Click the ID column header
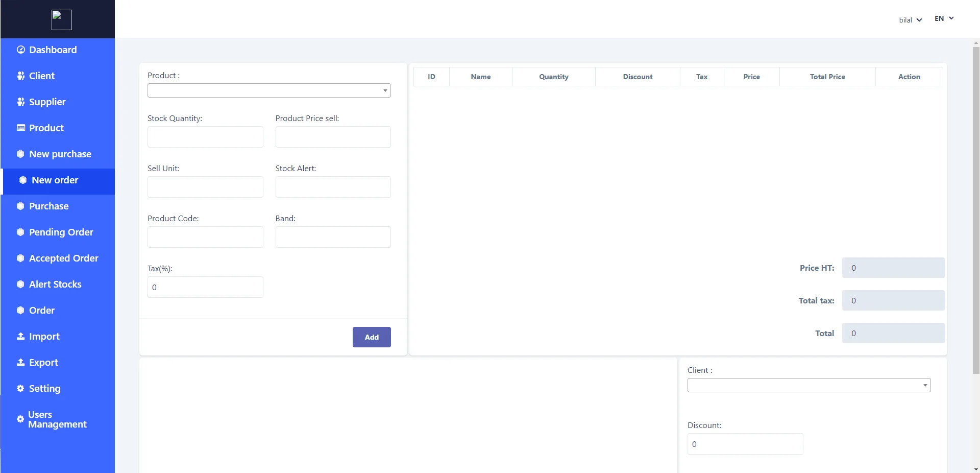The height and width of the screenshot is (473, 980). click(431, 77)
